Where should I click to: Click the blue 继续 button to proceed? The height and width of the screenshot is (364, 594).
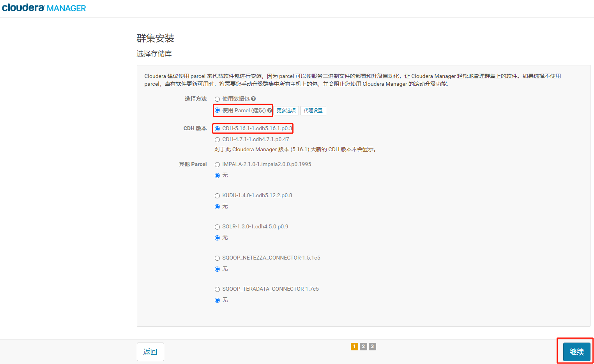click(576, 352)
